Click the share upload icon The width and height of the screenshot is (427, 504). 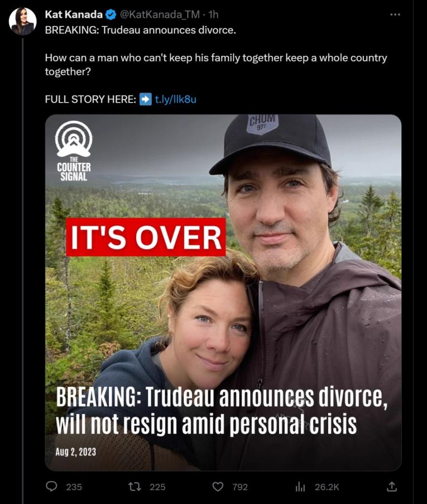click(x=391, y=487)
